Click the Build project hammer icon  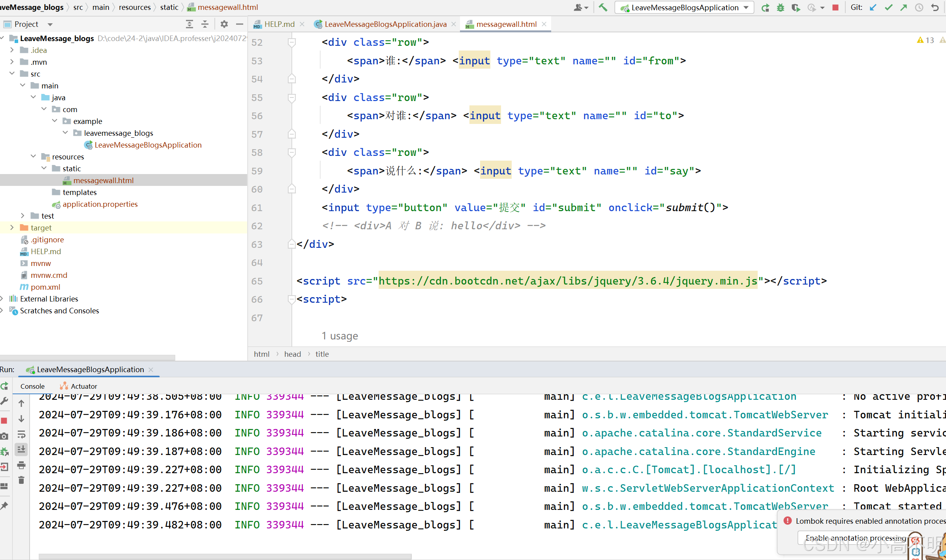coord(603,7)
